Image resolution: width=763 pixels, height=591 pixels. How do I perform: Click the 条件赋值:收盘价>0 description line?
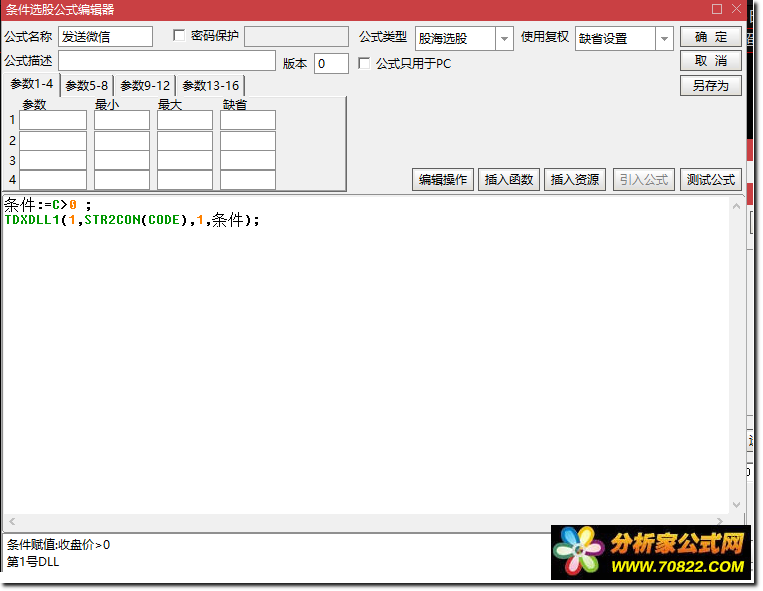(58, 545)
